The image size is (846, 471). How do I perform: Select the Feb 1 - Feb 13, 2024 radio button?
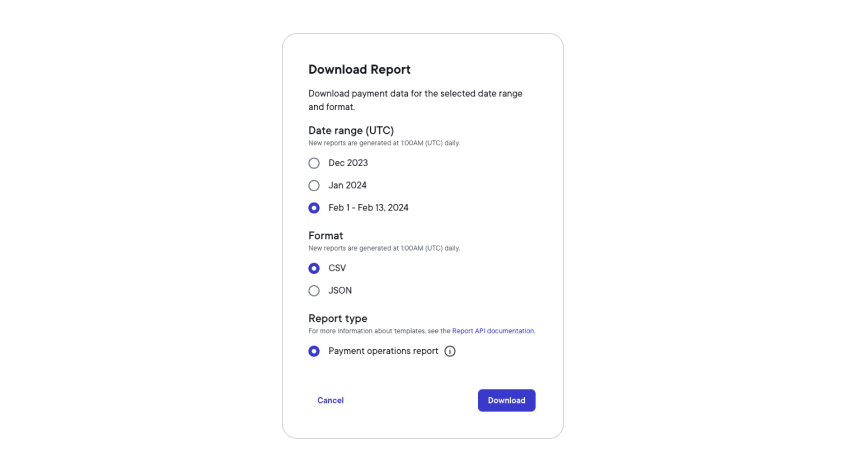point(314,208)
